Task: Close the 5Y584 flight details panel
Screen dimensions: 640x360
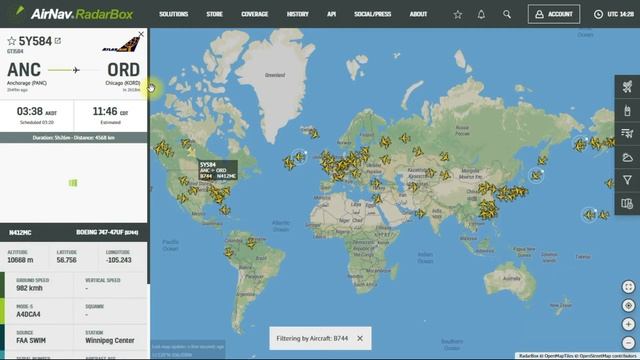Action: point(141,34)
